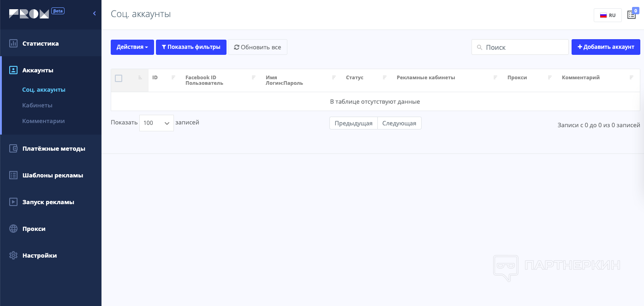Click the Settings gear icon
This screenshot has height=306, width=644.
[x=13, y=255]
